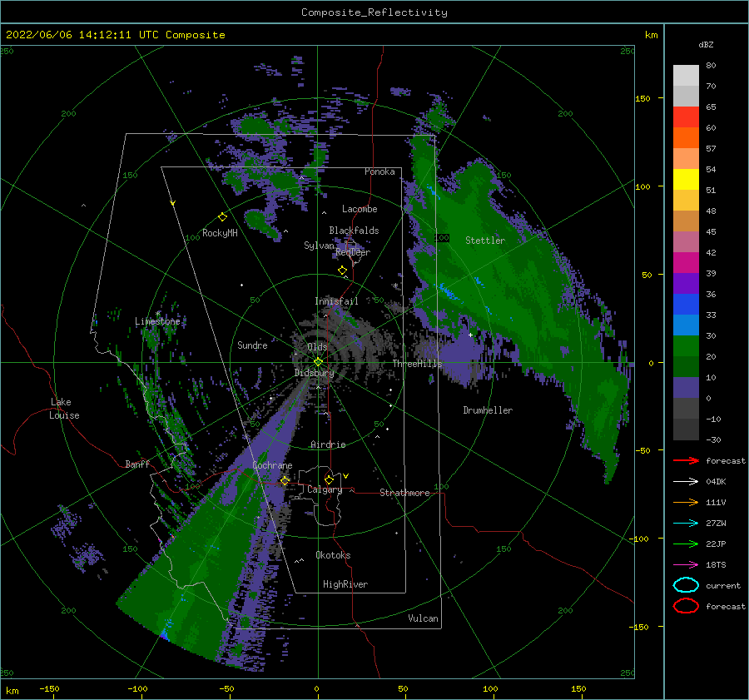Click the yellow radar-site diamond near Didsbury

318,362
